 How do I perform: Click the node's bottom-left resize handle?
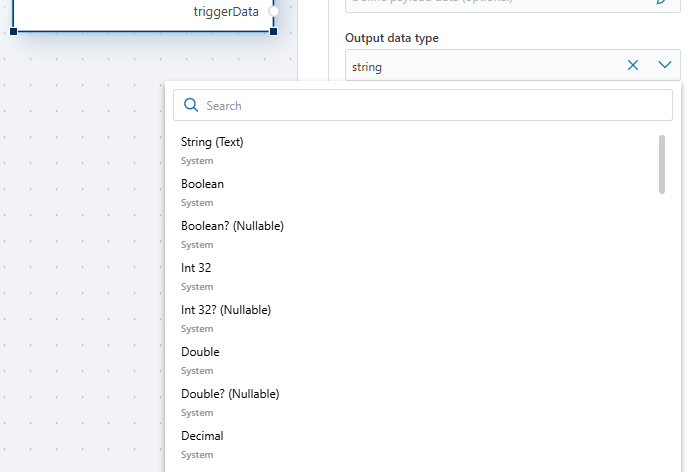pos(13,31)
